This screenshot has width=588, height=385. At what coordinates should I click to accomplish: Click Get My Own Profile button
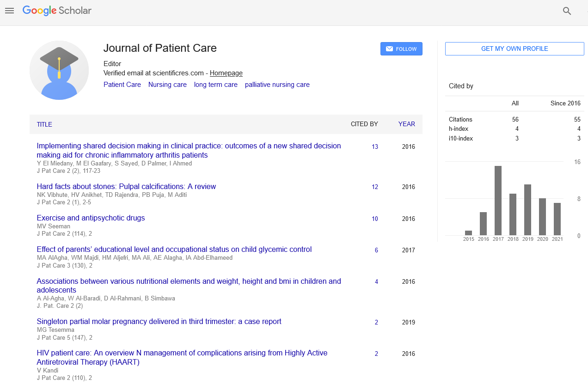514,49
